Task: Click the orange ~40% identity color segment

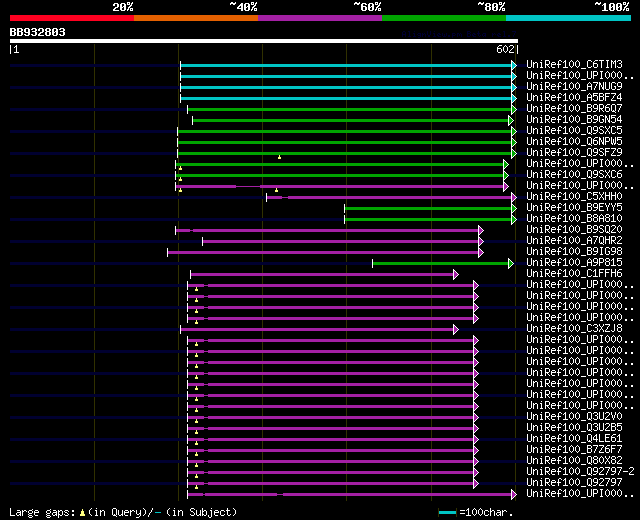Action: click(x=196, y=18)
